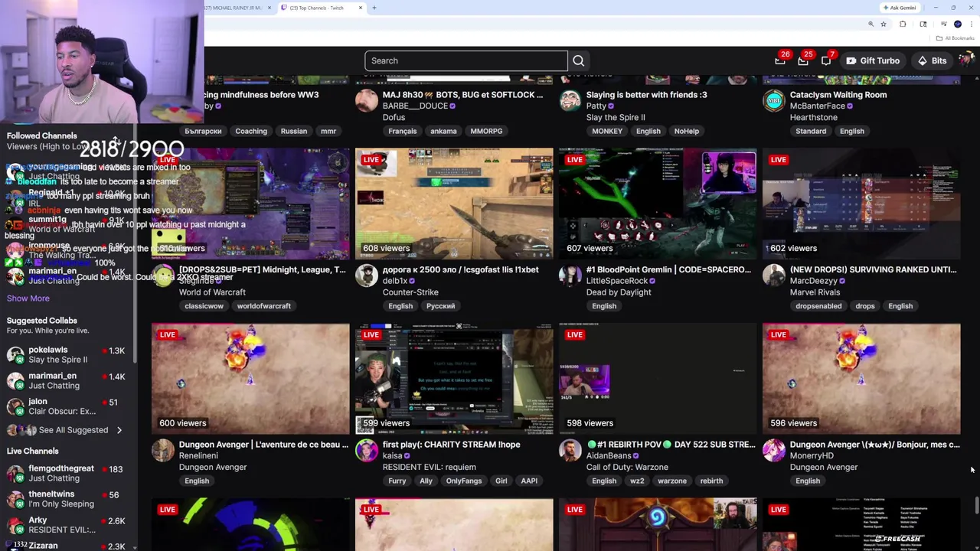Select the Standard tag
The image size is (980, 551).
coord(811,131)
